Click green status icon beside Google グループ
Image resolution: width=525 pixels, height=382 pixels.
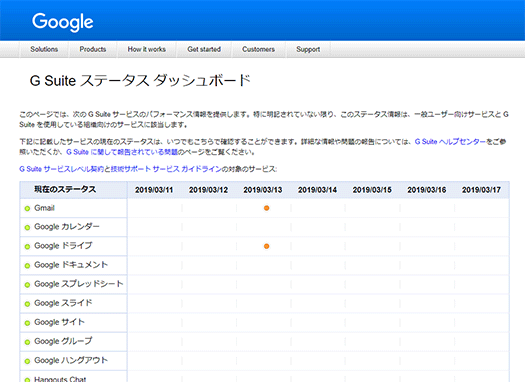coord(27,342)
